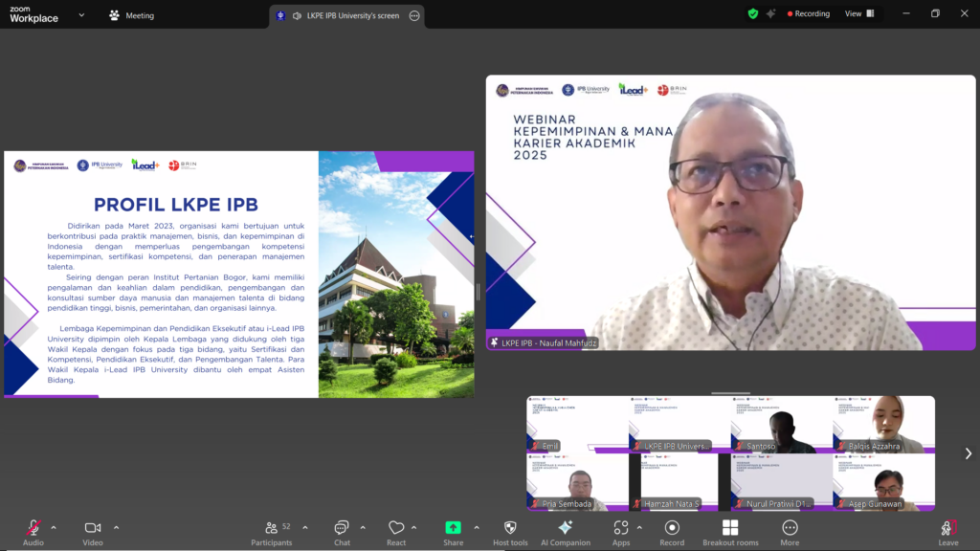Select Hamzah Nata S video thumbnail
Image resolution: width=980 pixels, height=551 pixels.
click(679, 482)
